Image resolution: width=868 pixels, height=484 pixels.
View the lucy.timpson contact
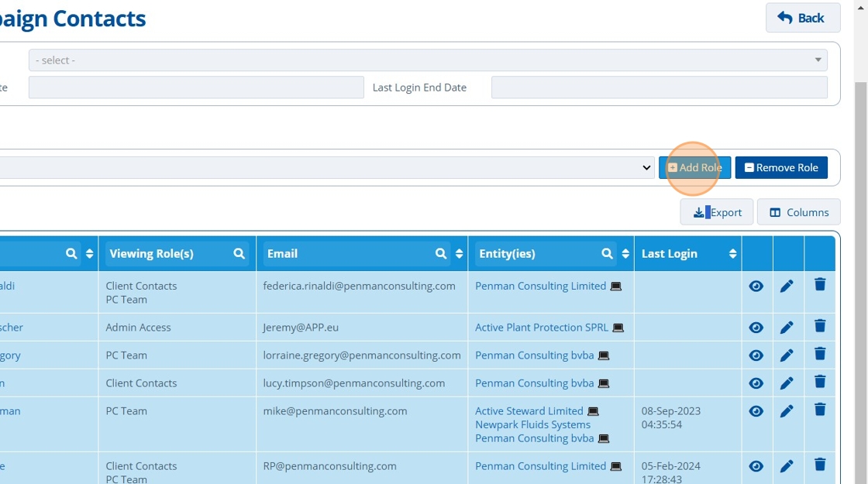pos(756,383)
